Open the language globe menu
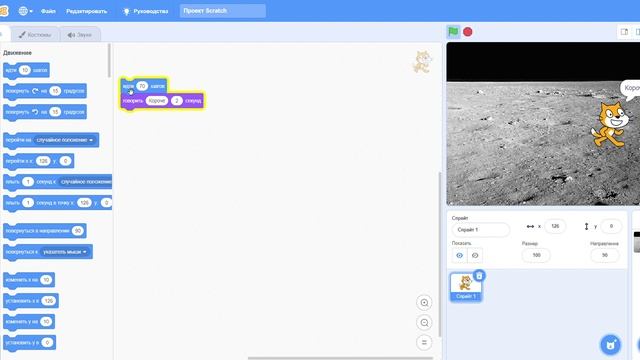This screenshot has height=360, width=640. [x=25, y=11]
